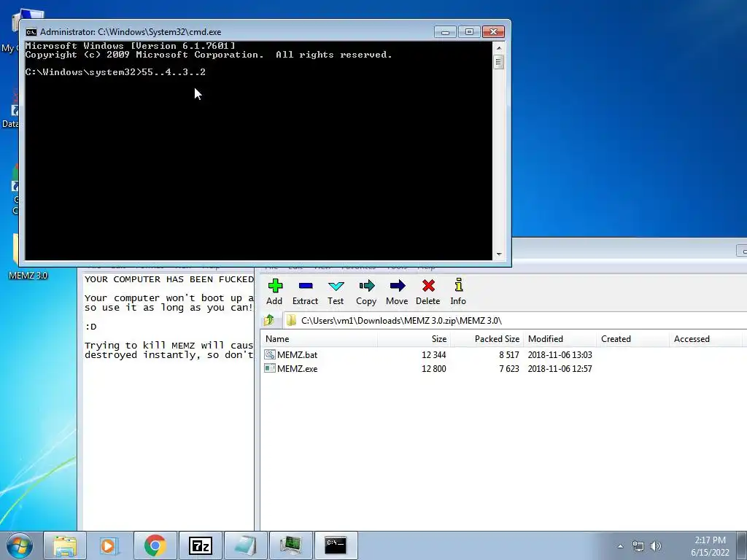Sort by the Packed Size column header

487,339
